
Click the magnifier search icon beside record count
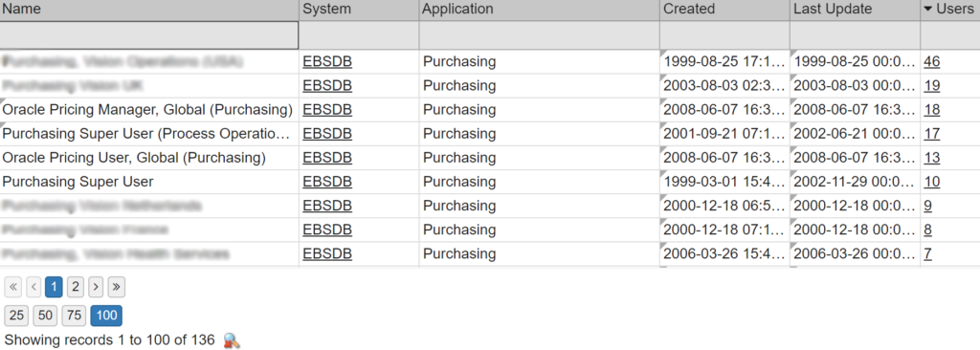(232, 340)
